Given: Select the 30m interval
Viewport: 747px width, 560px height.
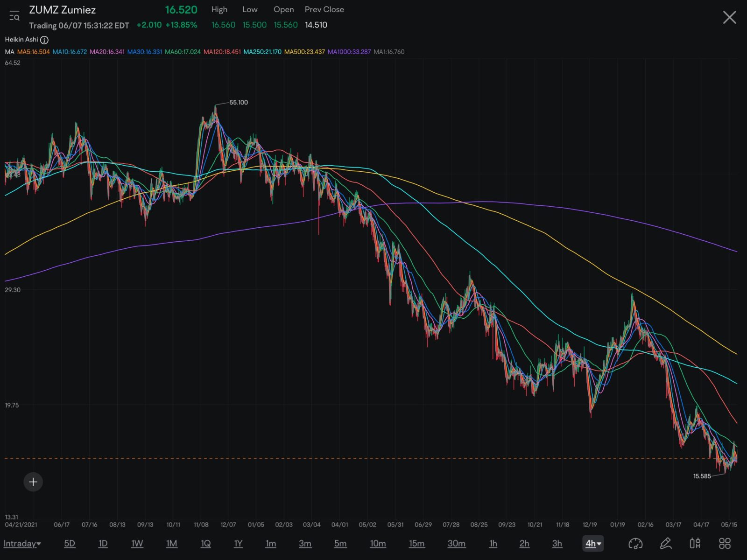Looking at the screenshot, I should click(456, 544).
